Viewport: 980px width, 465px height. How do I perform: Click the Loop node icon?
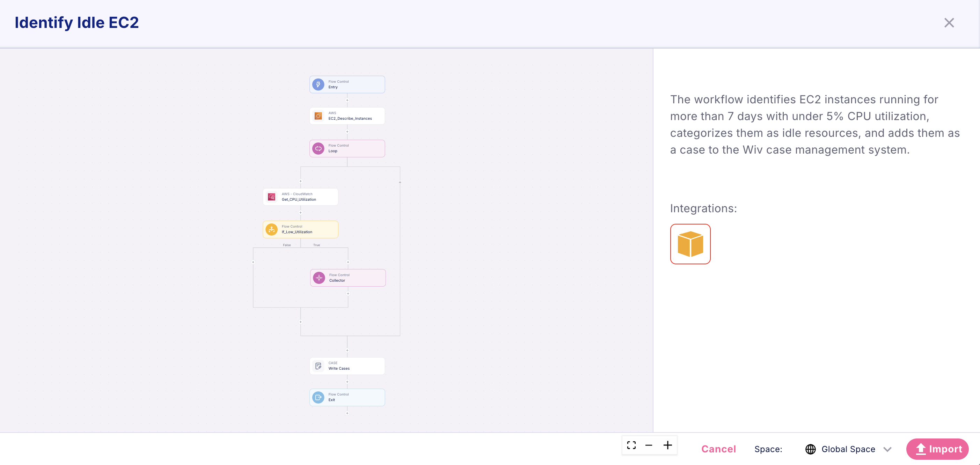318,148
